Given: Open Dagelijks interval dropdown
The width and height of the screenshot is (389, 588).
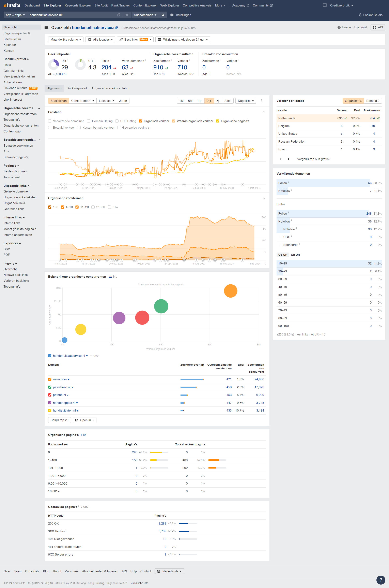Looking at the screenshot, I should tap(246, 101).
